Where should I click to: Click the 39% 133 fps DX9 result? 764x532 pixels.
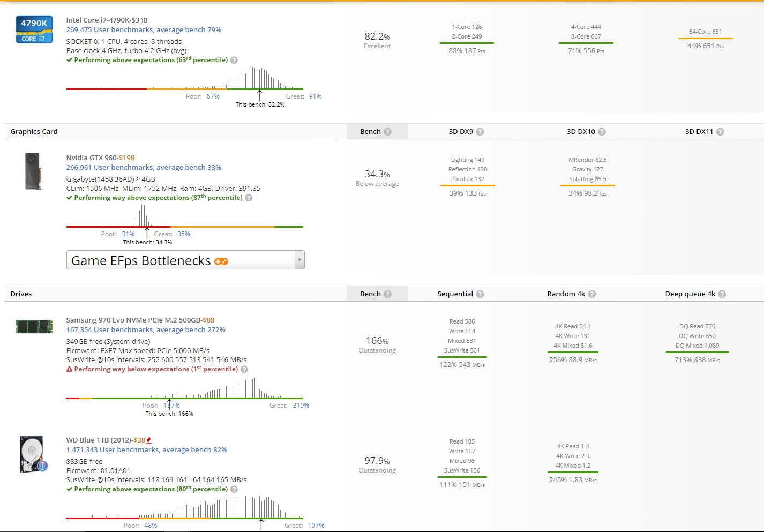[x=468, y=193]
